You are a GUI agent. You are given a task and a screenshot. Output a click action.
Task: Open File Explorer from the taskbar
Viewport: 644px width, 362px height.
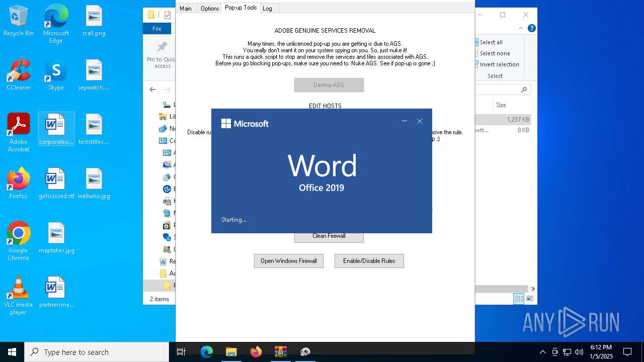click(x=231, y=352)
